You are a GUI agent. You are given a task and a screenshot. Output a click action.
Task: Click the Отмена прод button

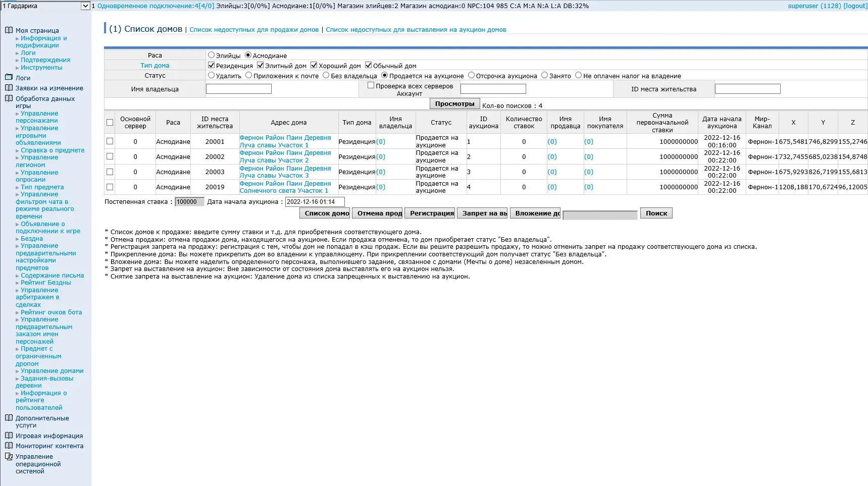coord(378,213)
